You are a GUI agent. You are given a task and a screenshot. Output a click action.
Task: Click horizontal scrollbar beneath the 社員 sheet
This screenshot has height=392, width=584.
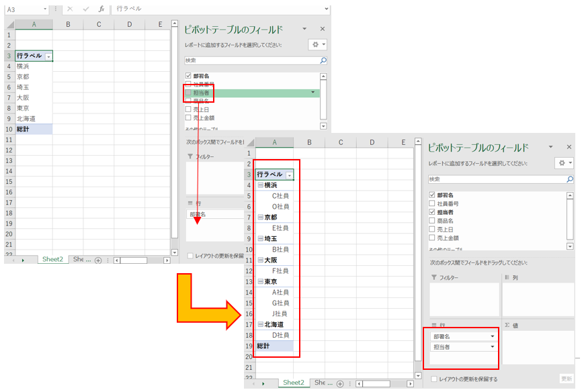(383, 383)
